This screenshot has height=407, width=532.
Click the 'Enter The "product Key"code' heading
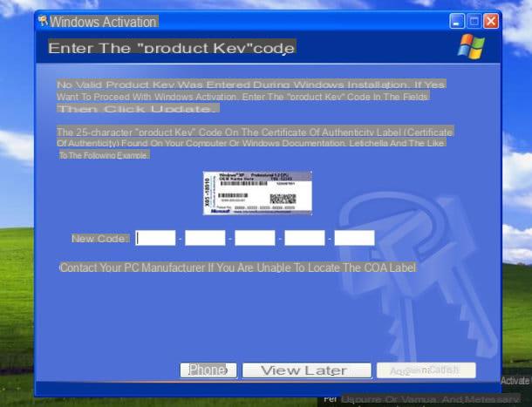pyautogui.click(x=172, y=47)
